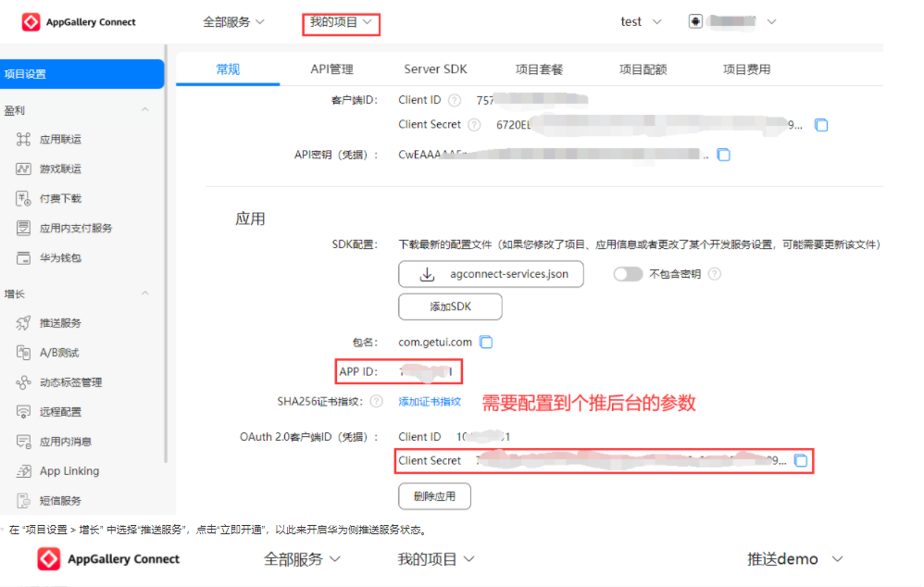Open the App Linking sidebar icon

(23, 471)
